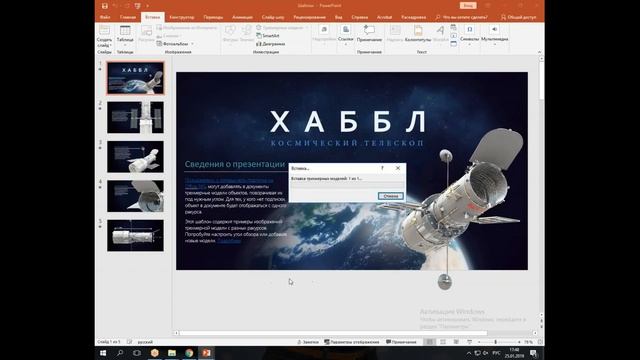This screenshot has width=640, height=360.
Task: Select slide 4 thumbnail
Action: (136, 196)
